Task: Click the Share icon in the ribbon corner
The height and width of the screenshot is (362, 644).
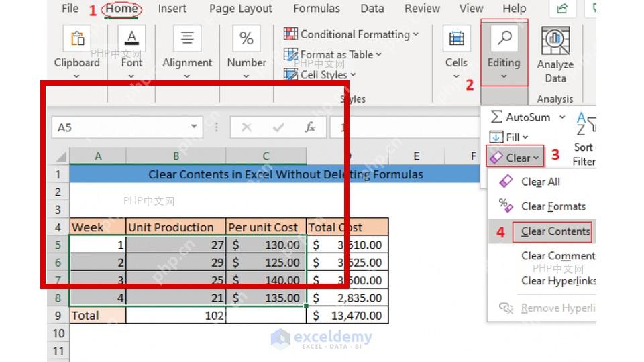Action: (x=562, y=9)
